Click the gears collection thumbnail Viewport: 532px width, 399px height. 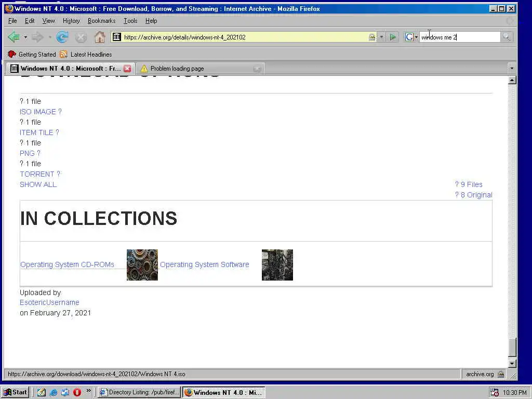click(142, 265)
